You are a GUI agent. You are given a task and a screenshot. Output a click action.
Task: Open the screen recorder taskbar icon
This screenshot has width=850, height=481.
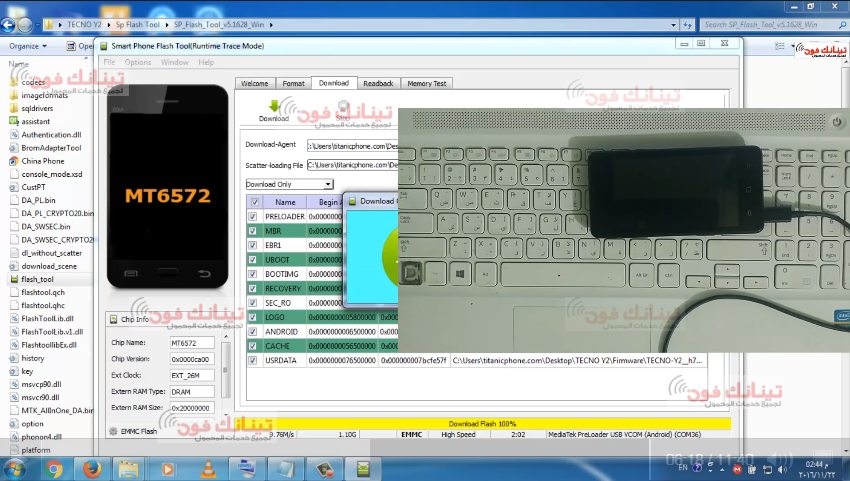pyautogui.click(x=325, y=469)
